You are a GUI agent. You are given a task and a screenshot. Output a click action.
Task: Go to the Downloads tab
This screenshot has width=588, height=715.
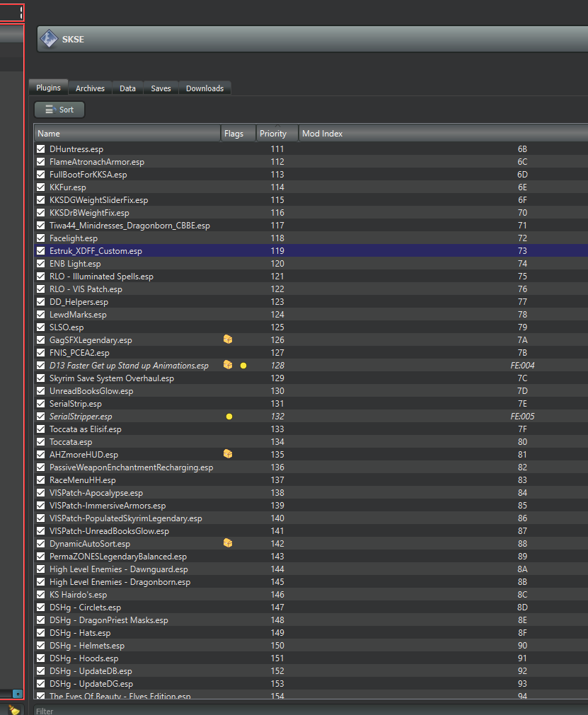[204, 88]
